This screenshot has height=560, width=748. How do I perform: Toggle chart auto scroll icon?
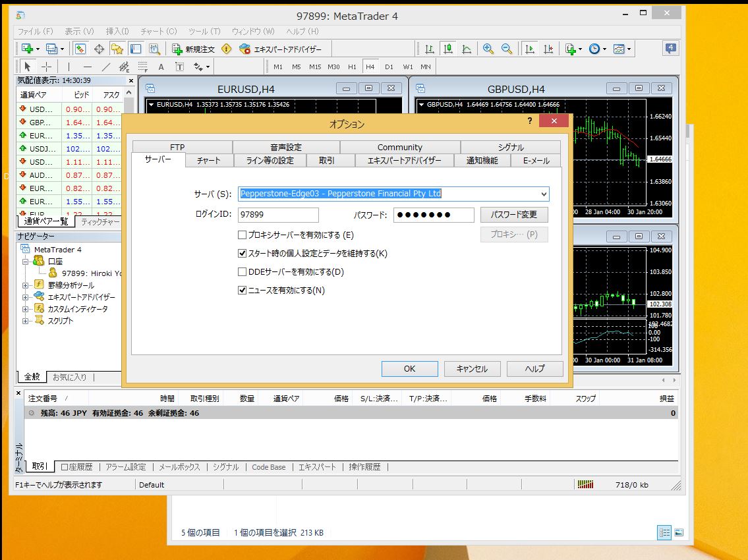(x=529, y=49)
